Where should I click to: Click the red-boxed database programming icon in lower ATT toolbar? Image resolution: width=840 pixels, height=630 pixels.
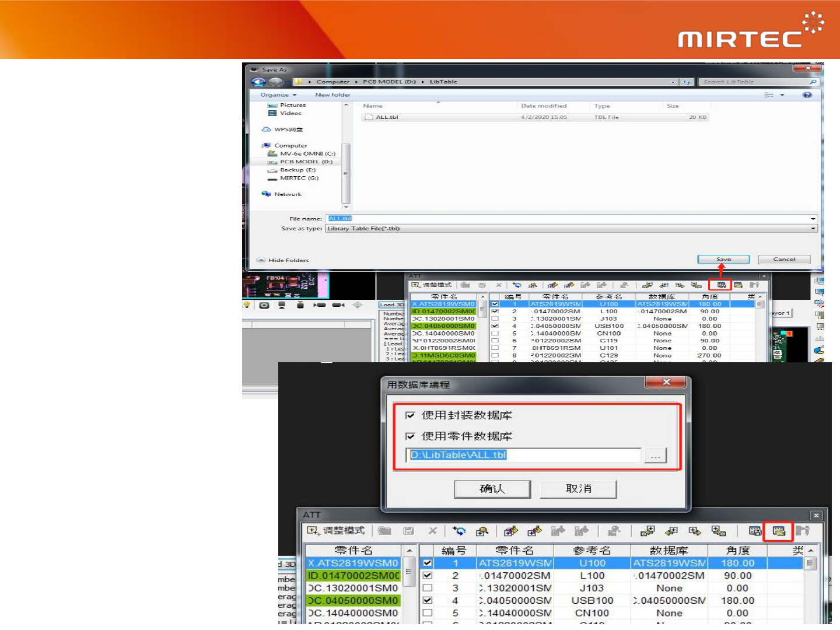778,531
